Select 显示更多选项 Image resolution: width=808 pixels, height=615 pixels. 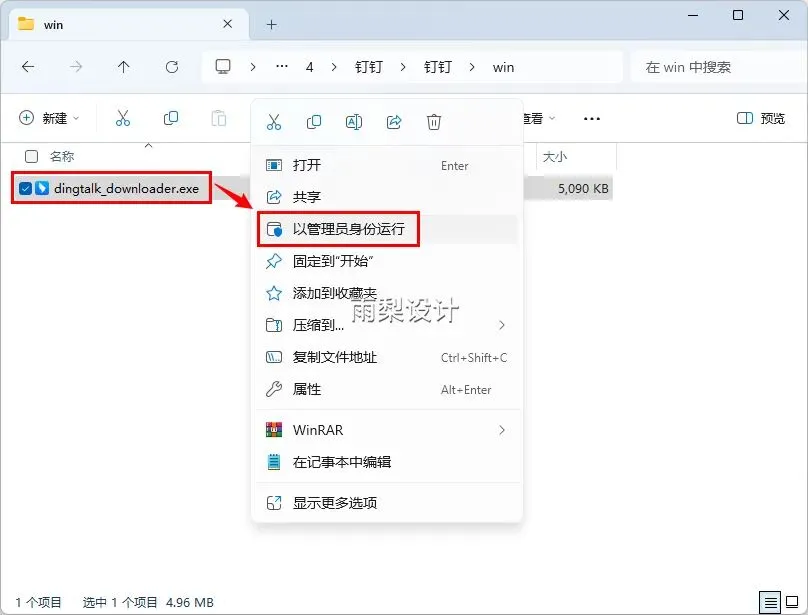tap(386, 503)
